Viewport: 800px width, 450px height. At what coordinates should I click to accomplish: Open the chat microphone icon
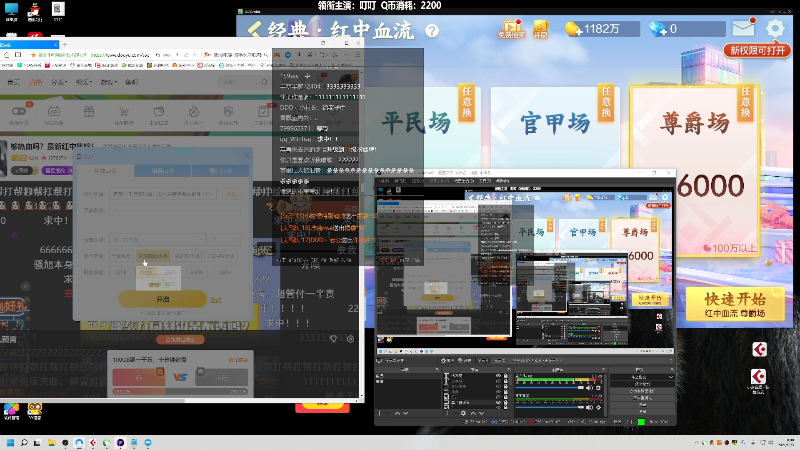tap(334, 339)
